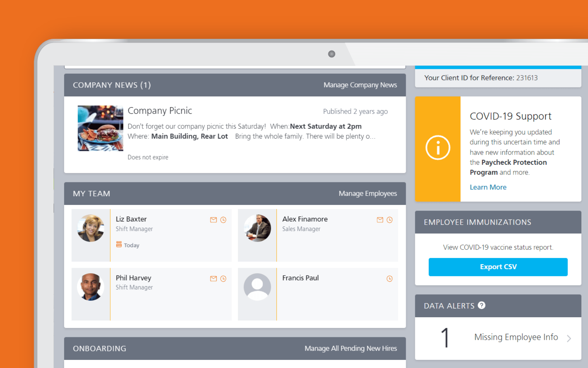Click the Missing Employee Info text
588x368 pixels.
[516, 337]
